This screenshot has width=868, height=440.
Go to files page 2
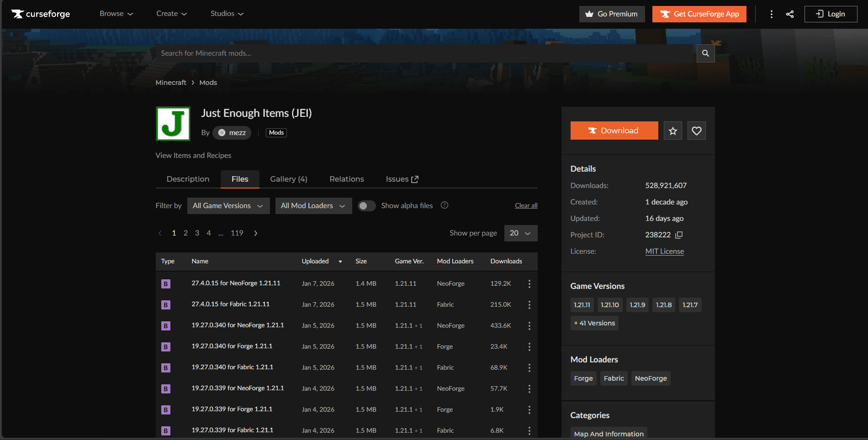(185, 233)
